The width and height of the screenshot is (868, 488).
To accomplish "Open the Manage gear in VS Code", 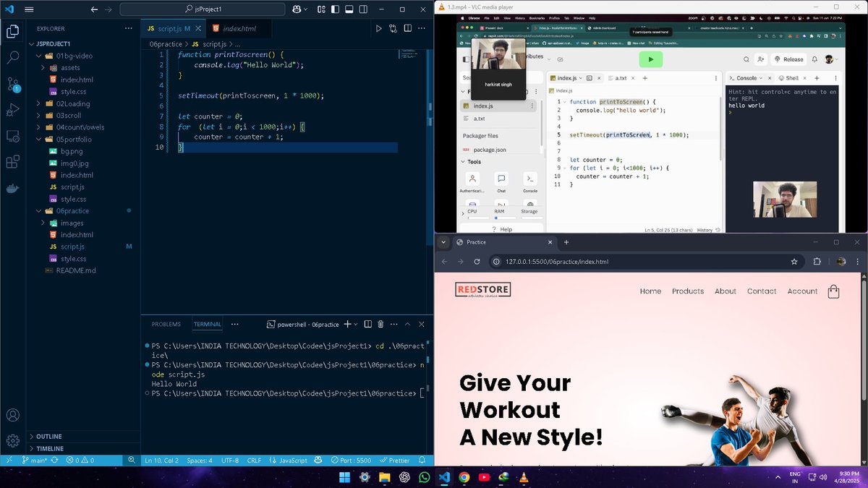I will (x=12, y=440).
